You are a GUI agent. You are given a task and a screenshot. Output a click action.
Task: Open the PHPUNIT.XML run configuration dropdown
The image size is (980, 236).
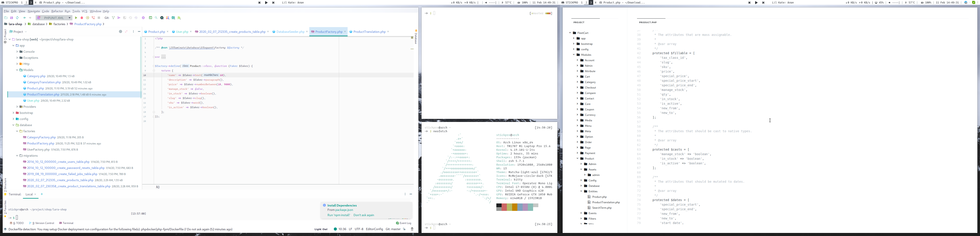click(x=54, y=18)
